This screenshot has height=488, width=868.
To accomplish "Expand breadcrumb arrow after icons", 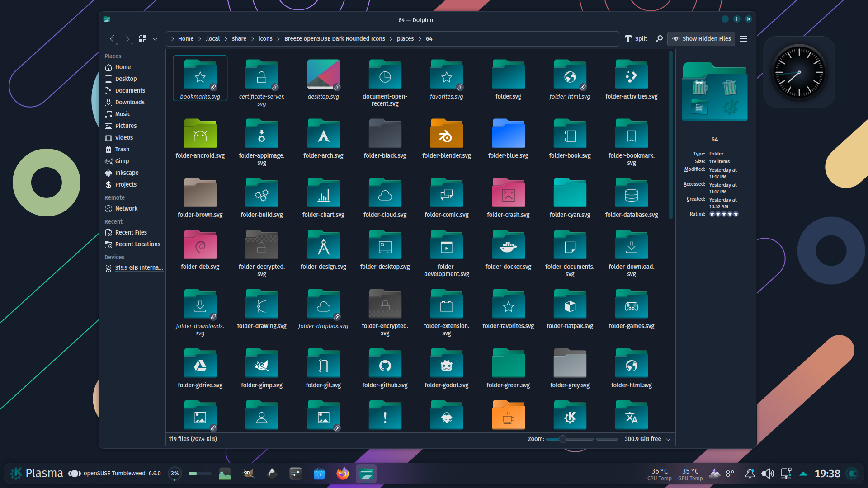I will tap(278, 39).
